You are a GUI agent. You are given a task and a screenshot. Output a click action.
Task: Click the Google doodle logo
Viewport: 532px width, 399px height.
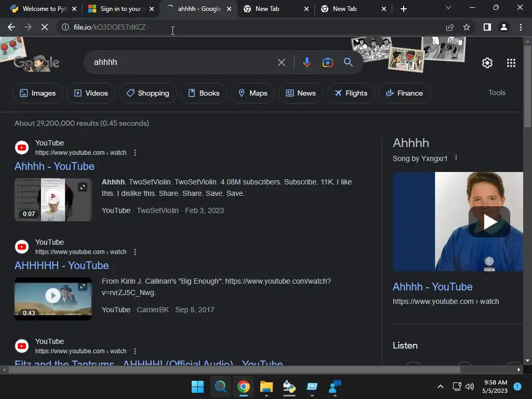[36, 62]
